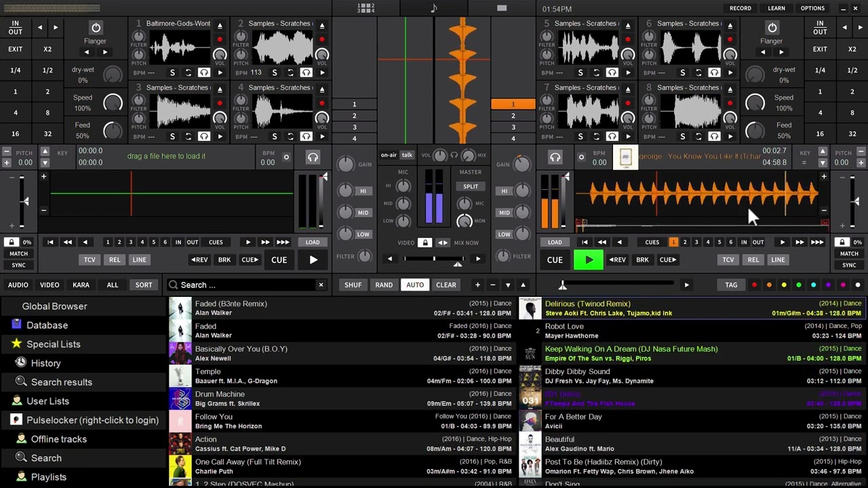Toggle headphone cue on the left deck
The image size is (868, 488).
[x=313, y=157]
